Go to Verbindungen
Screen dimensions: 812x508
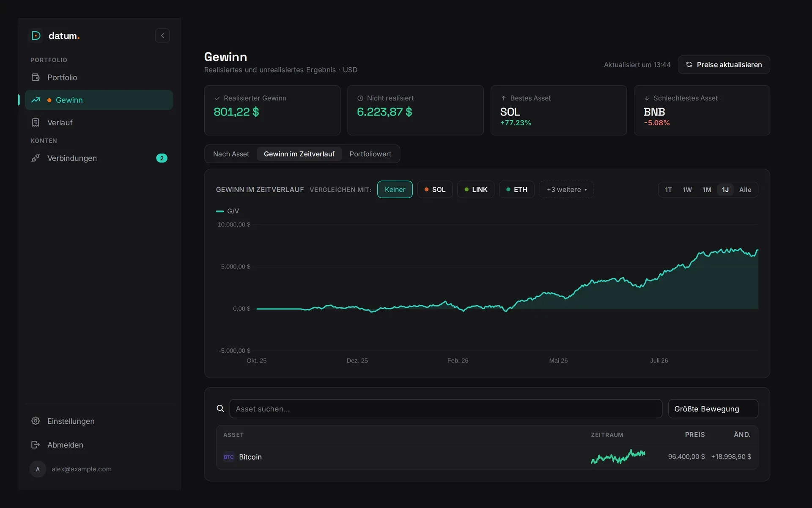(99, 158)
